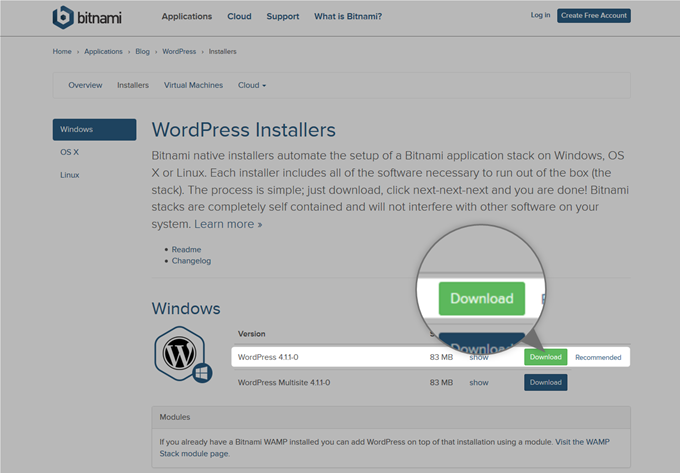Screen dimensions: 680x473
Task: Click the Version column header
Action: point(252,334)
